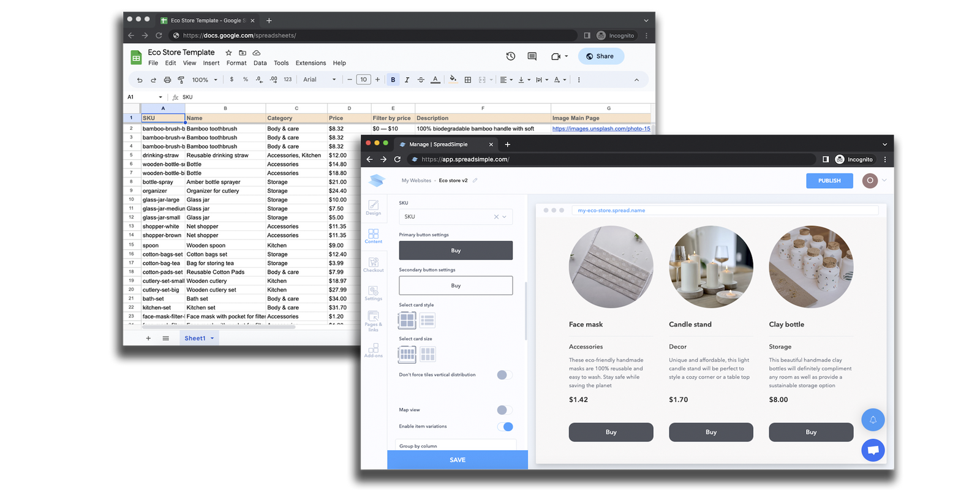The width and height of the screenshot is (980, 490).
Task: Open the Add-ons sidebar section
Action: point(373,350)
